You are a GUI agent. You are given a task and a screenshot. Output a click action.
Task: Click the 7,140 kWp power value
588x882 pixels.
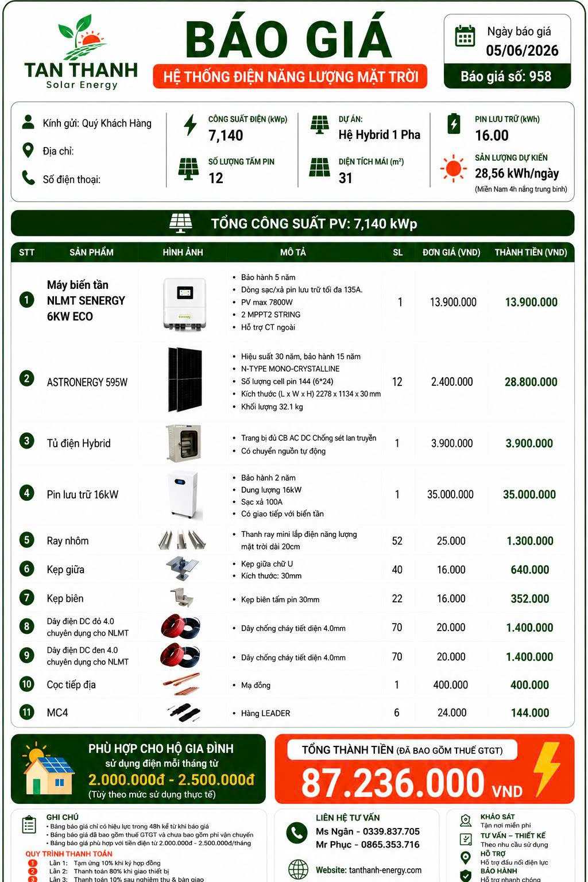[226, 136]
